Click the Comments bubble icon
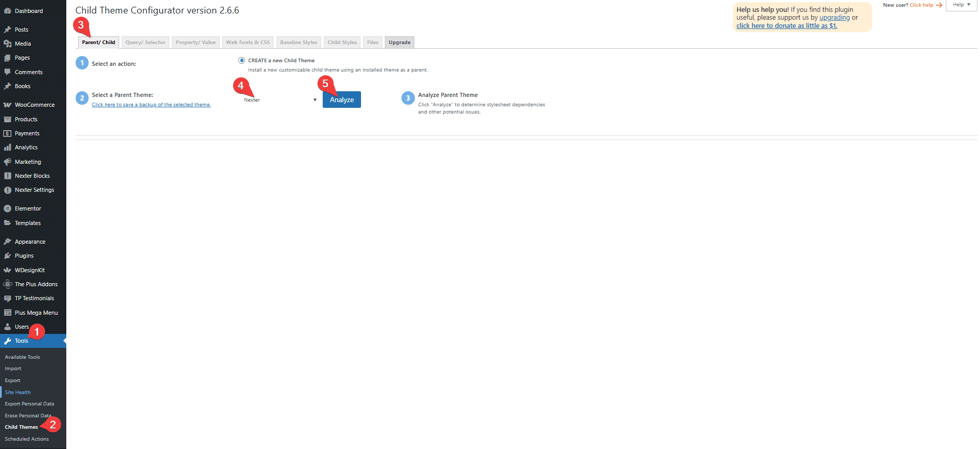Image resolution: width=980 pixels, height=449 pixels. [7, 72]
